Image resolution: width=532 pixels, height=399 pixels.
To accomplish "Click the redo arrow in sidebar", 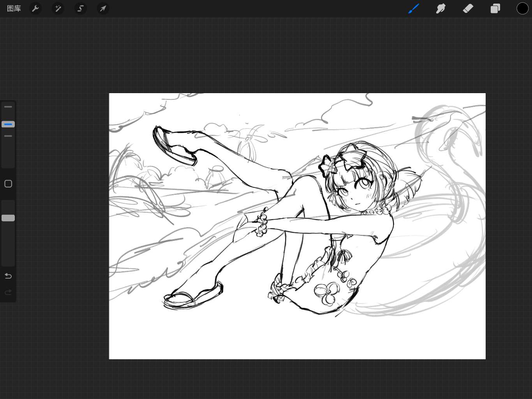I will [x=8, y=292].
